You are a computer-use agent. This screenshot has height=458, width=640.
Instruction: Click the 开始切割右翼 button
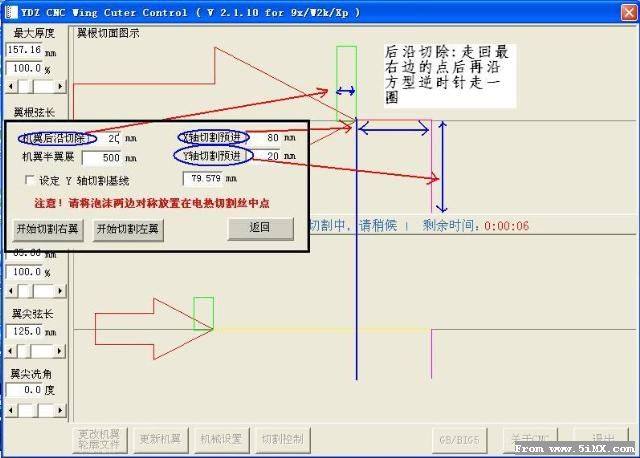pyautogui.click(x=48, y=230)
